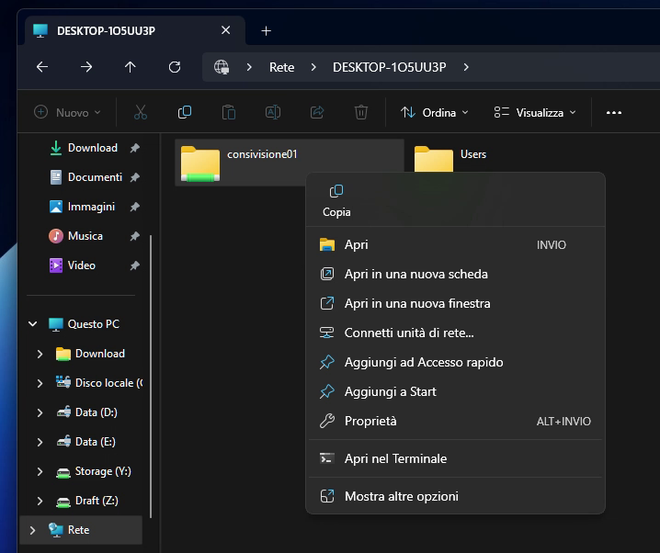Unpin the Documenti quick access pin

(x=135, y=178)
